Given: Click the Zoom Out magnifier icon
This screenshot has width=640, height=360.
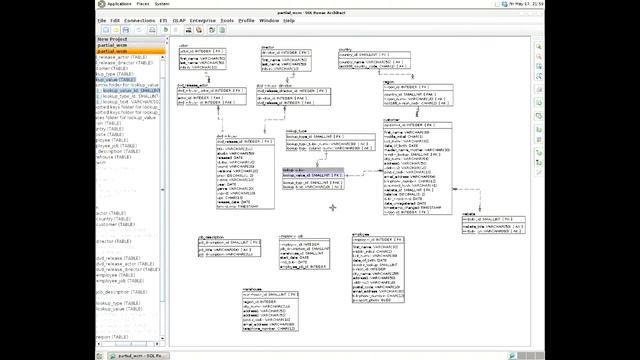Looking at the screenshot, I should click(x=539, y=56).
